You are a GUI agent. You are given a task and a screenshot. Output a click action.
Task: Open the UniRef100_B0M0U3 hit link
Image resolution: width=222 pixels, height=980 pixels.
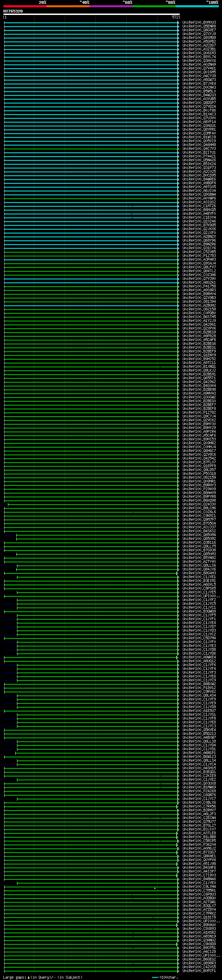199,23
